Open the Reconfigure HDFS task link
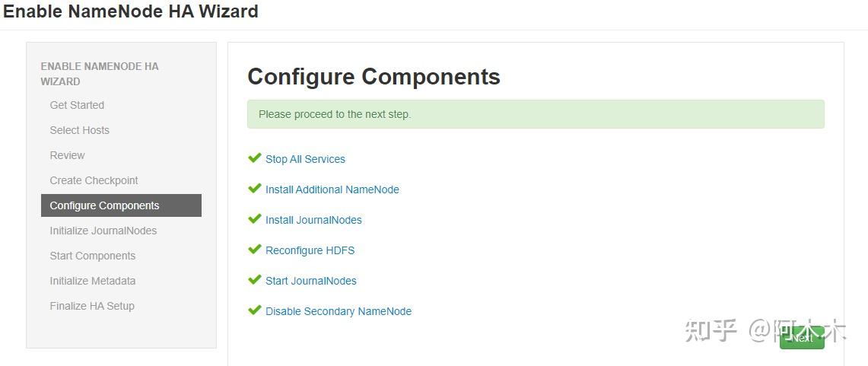 (310, 250)
